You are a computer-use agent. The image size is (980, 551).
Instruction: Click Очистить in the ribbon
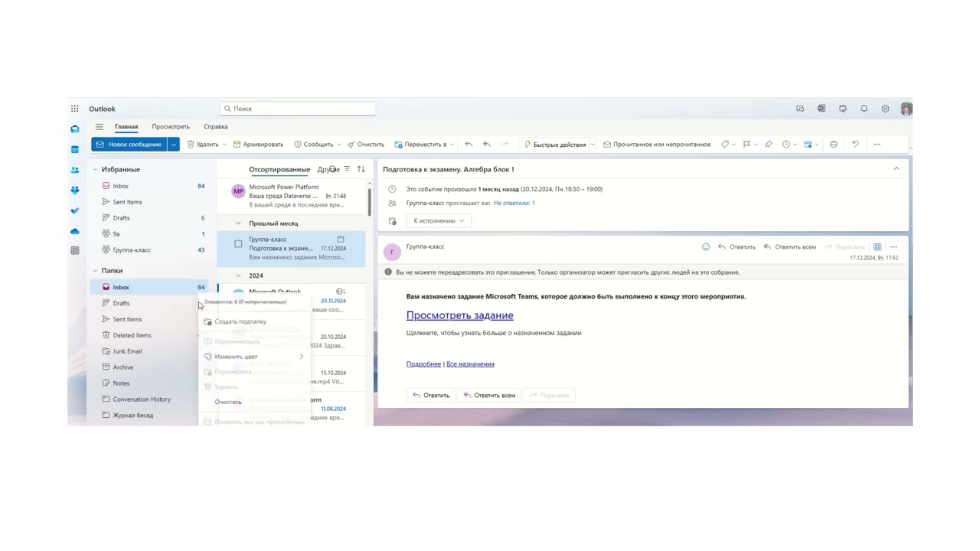[x=366, y=144]
